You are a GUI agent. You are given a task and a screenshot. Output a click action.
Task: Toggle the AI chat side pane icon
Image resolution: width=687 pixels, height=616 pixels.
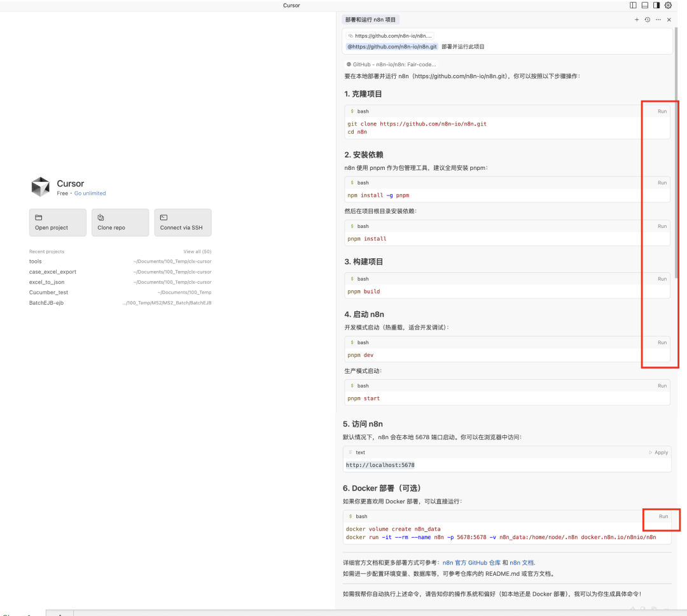[656, 5]
